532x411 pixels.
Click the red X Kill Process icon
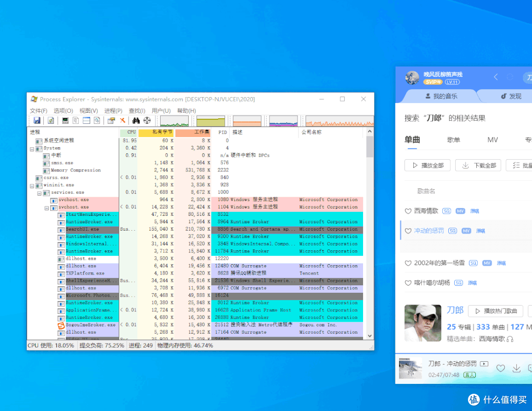123,120
